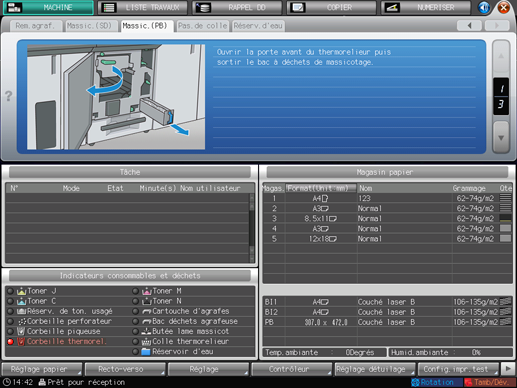Show previous tabs with the left arrow
Viewport: 517px width, 388px height.
[469, 25]
